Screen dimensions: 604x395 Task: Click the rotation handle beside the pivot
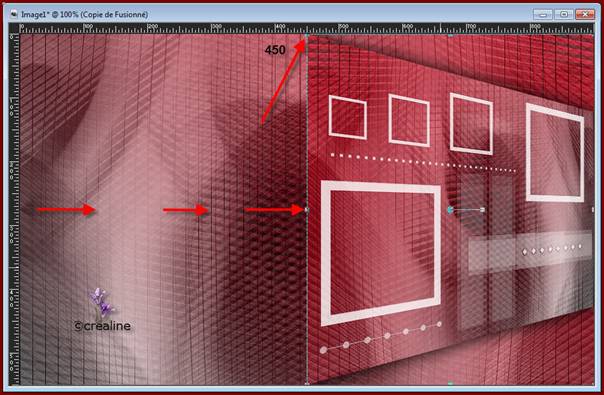click(482, 210)
